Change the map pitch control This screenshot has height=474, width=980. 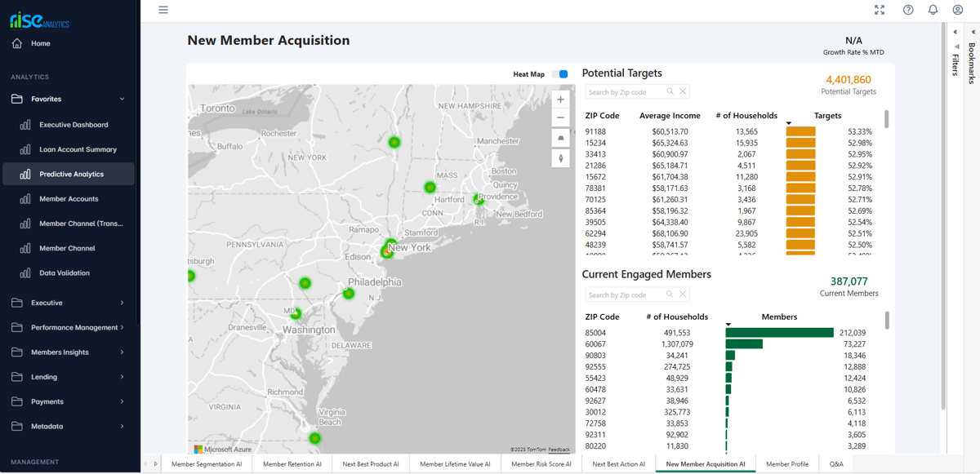click(560, 139)
